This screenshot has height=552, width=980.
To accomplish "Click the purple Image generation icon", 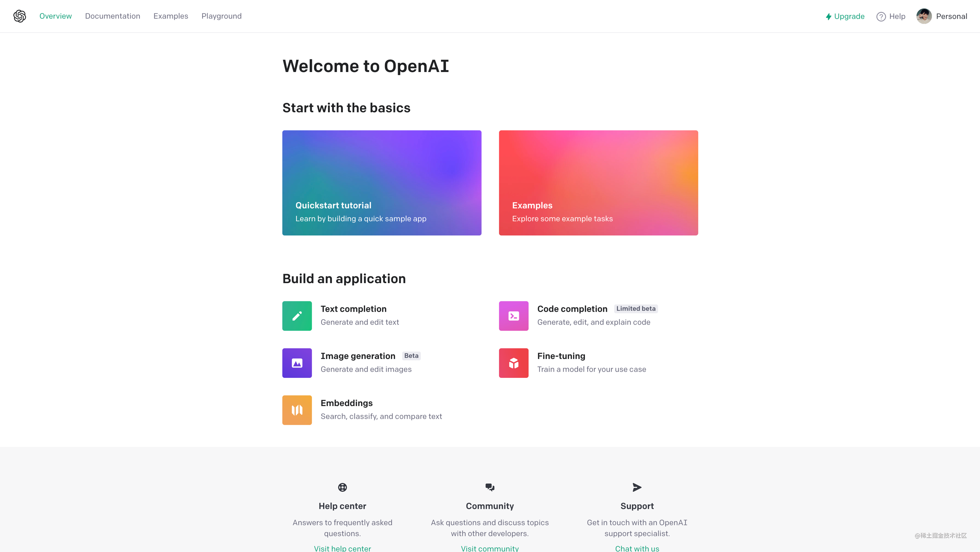I will [297, 363].
